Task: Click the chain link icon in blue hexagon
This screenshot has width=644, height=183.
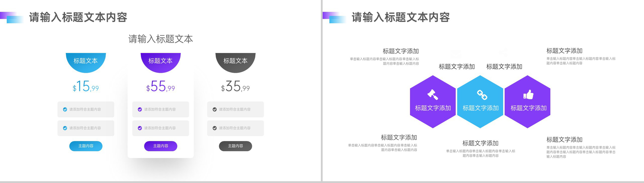Action: point(482,95)
